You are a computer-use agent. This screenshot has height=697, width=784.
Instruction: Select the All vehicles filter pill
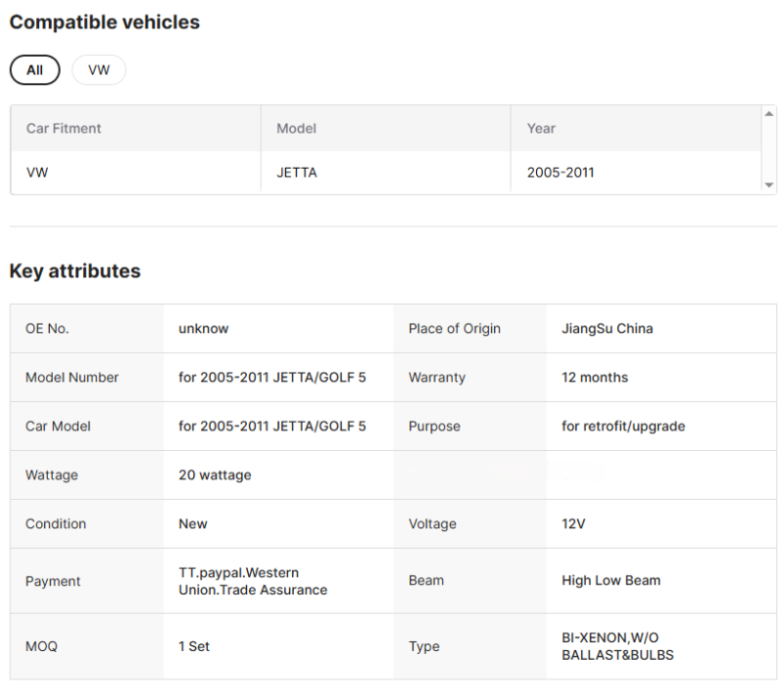coord(34,70)
